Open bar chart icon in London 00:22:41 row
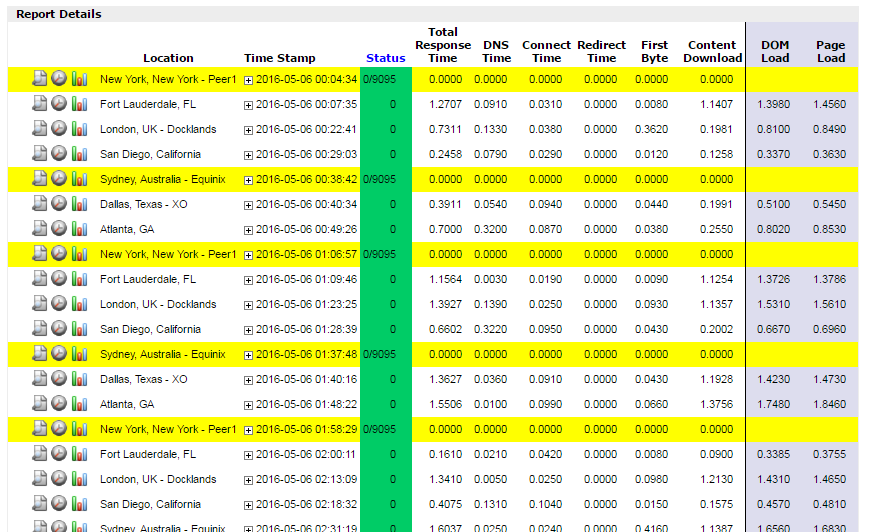The width and height of the screenshot is (869, 532). click(x=79, y=129)
